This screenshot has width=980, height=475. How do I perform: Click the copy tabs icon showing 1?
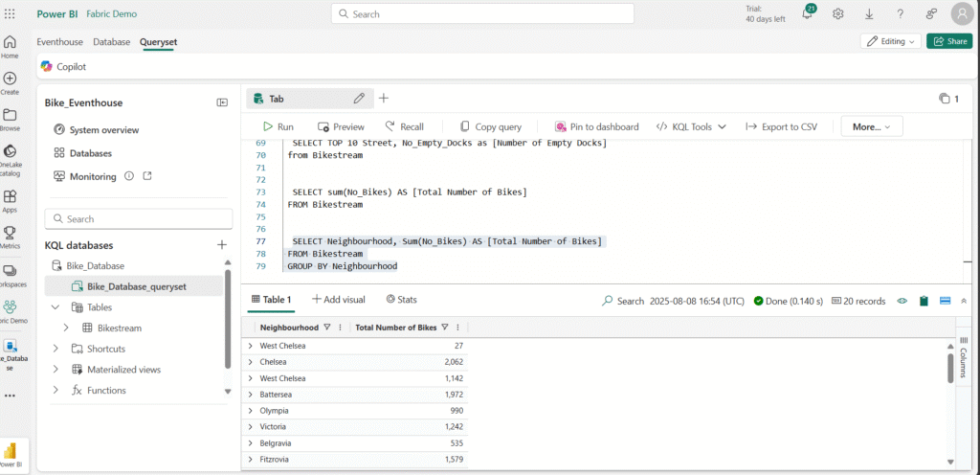948,98
